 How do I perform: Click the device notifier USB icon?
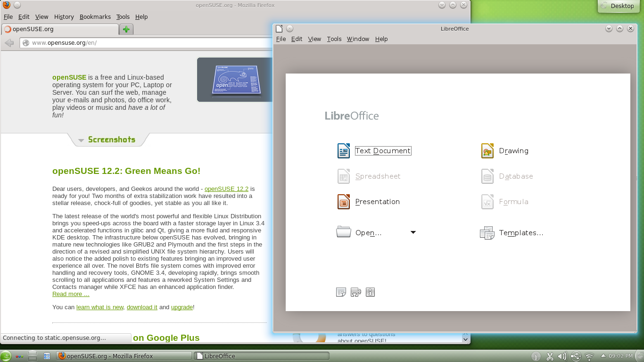pyautogui.click(x=576, y=356)
